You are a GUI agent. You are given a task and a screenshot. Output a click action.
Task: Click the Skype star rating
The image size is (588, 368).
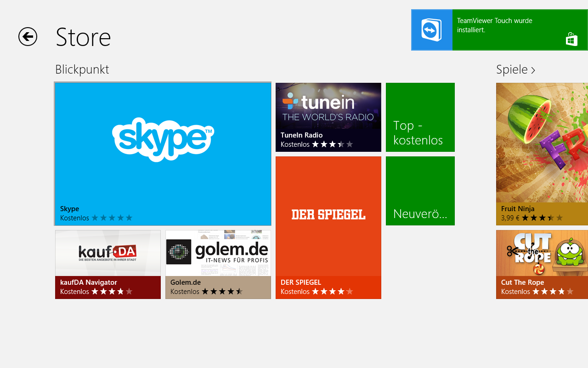(112, 218)
